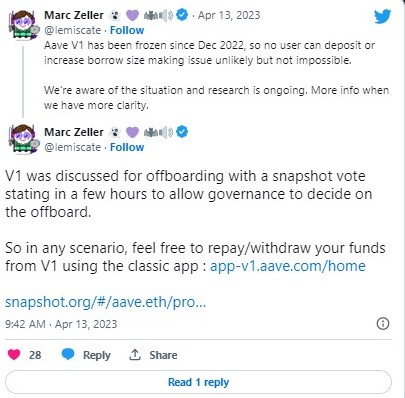The width and height of the screenshot is (405, 398).
Task: Like the tweet with the heart icon
Action: [14, 354]
